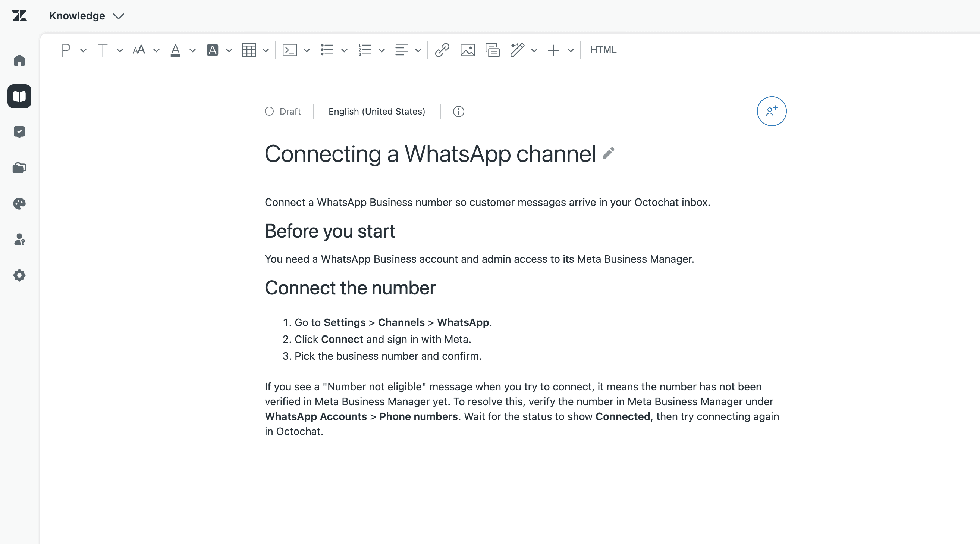
Task: Click the Draft status indicator
Action: (283, 112)
